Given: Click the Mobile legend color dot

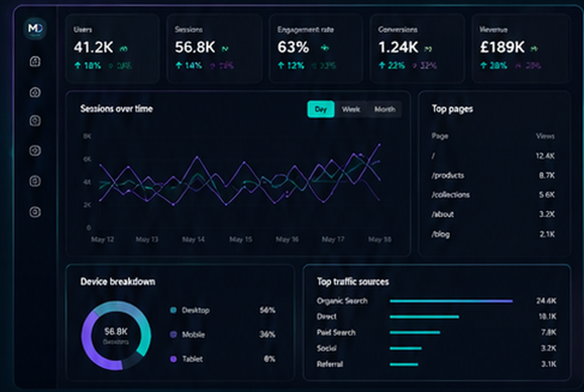Looking at the screenshot, I should [x=173, y=334].
